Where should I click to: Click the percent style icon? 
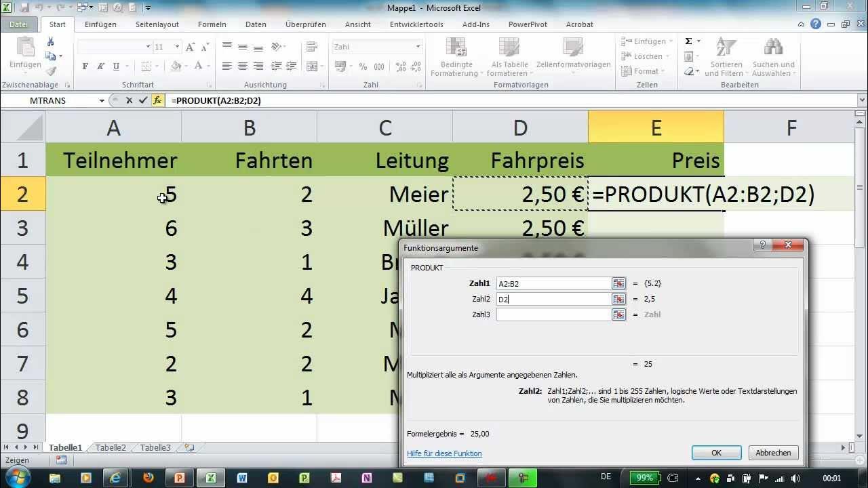pyautogui.click(x=363, y=66)
